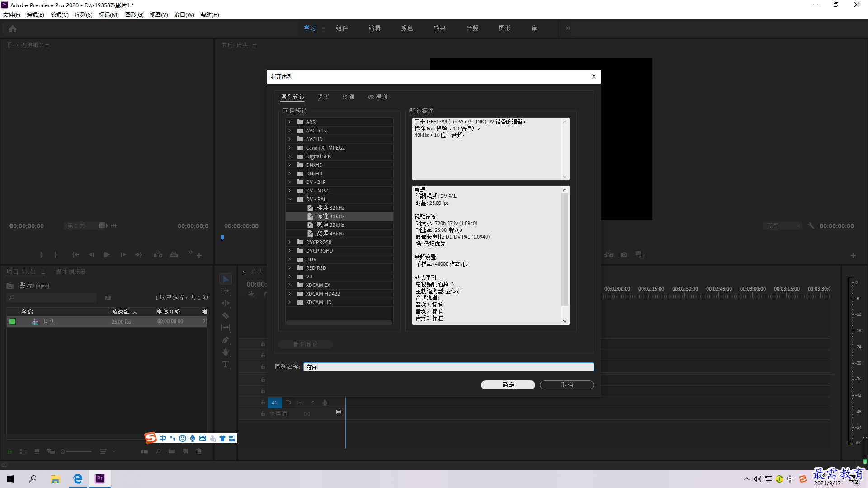The height and width of the screenshot is (488, 868).
Task: Open the 序列(S) menu
Action: pos(84,15)
